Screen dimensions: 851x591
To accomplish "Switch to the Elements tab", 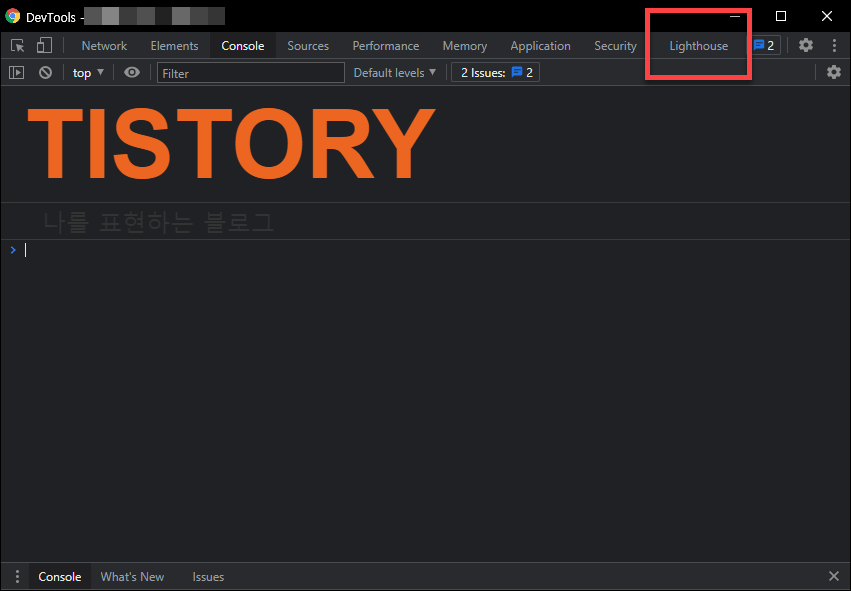I will (174, 46).
